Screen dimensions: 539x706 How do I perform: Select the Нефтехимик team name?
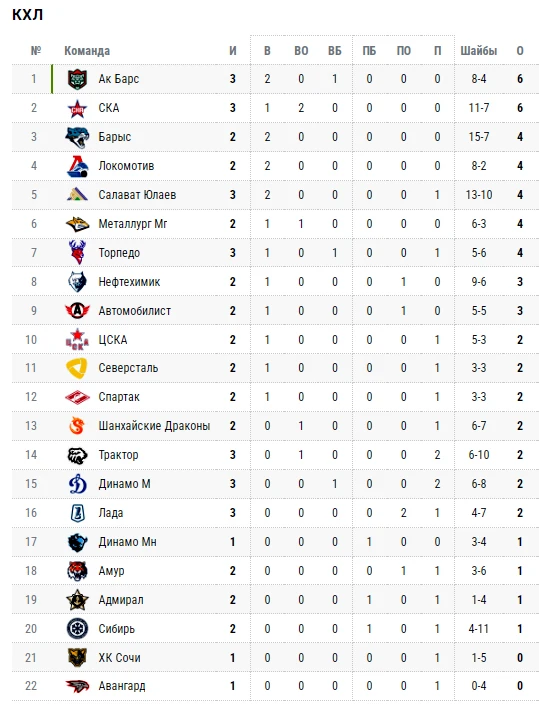tap(129, 282)
